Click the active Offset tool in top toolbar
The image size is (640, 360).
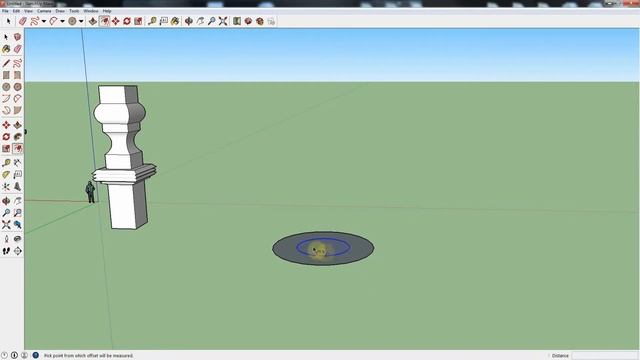click(x=104, y=21)
